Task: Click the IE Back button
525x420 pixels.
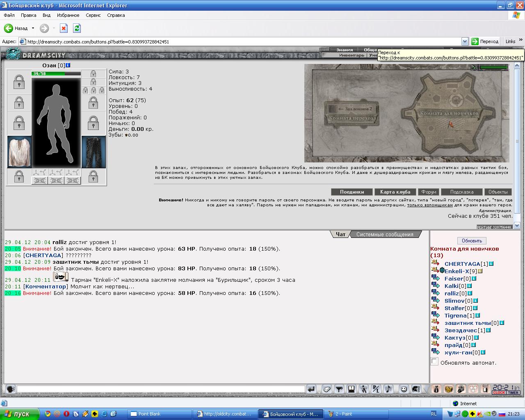Action: (16, 28)
